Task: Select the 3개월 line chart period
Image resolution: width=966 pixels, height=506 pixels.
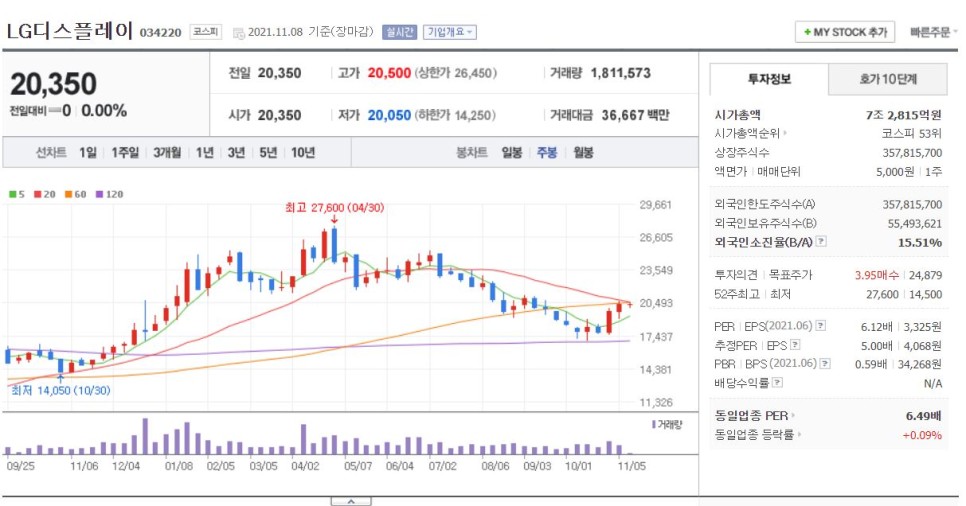Action: point(167,152)
